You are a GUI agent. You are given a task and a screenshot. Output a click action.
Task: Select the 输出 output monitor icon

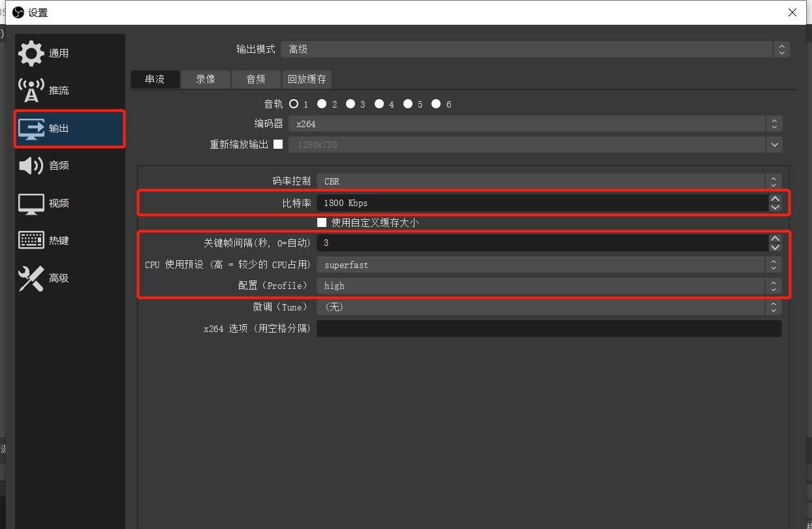31,128
